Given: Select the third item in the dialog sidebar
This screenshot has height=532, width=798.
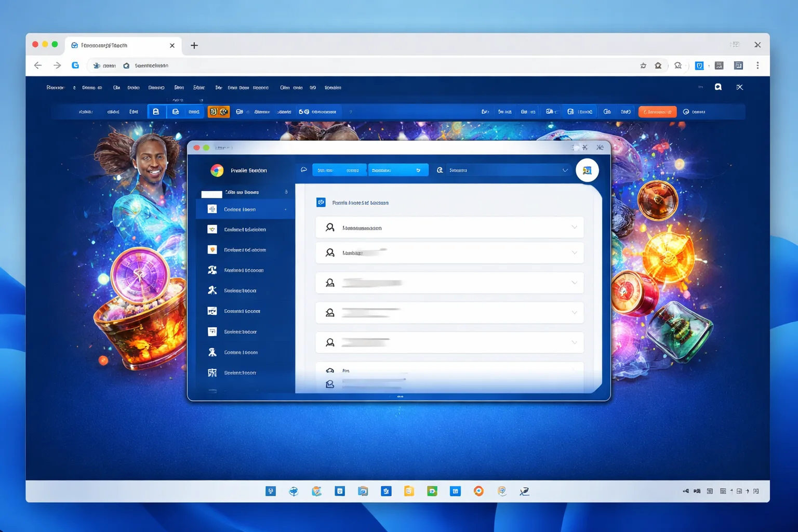Looking at the screenshot, I should [245, 250].
